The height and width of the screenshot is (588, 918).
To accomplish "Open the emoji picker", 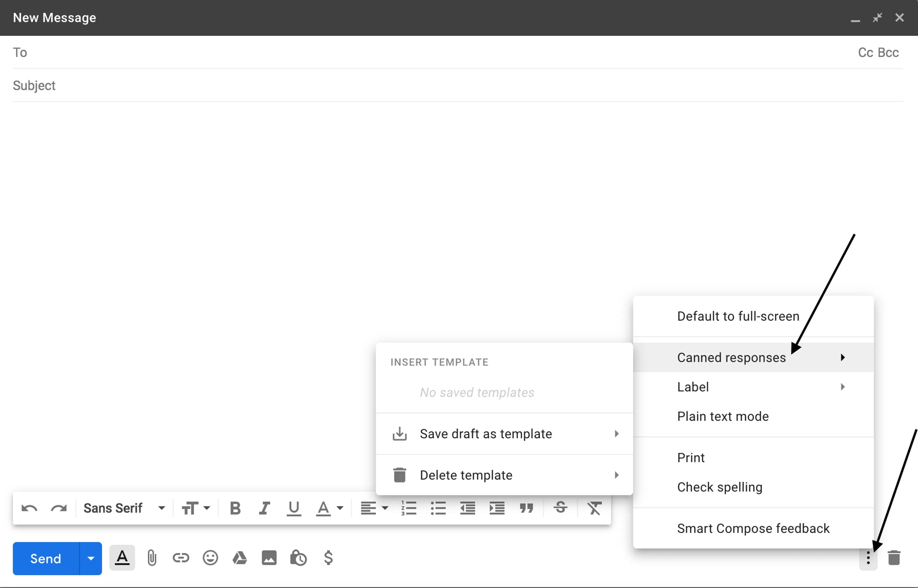I will click(x=210, y=558).
